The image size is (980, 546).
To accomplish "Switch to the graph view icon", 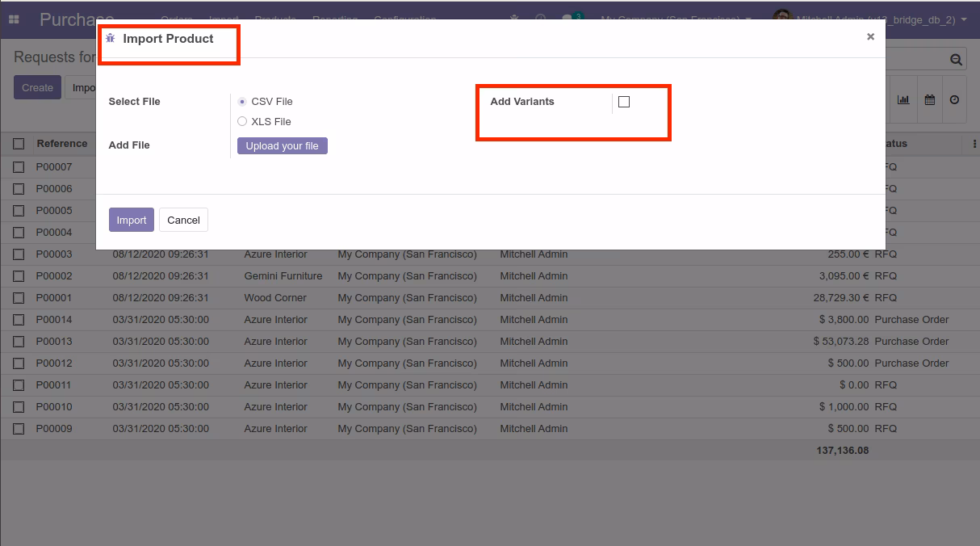I will point(903,99).
